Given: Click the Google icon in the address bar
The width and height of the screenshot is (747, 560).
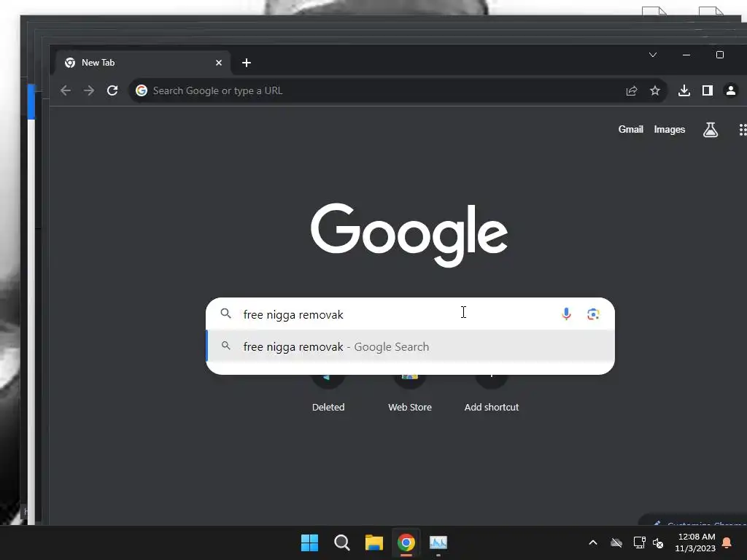Looking at the screenshot, I should pos(142,90).
